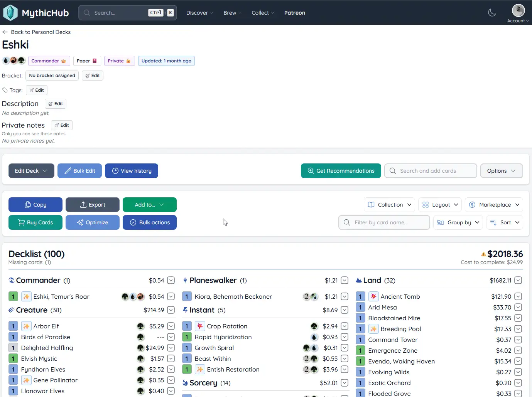Click the foil star icon beside Breeding Pool
The image size is (532, 397).
(x=373, y=329)
